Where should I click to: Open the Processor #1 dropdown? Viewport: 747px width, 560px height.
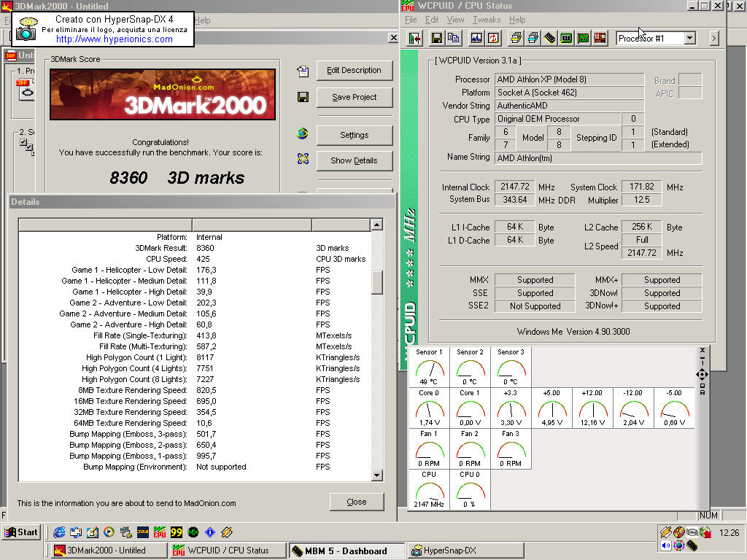click(x=689, y=38)
